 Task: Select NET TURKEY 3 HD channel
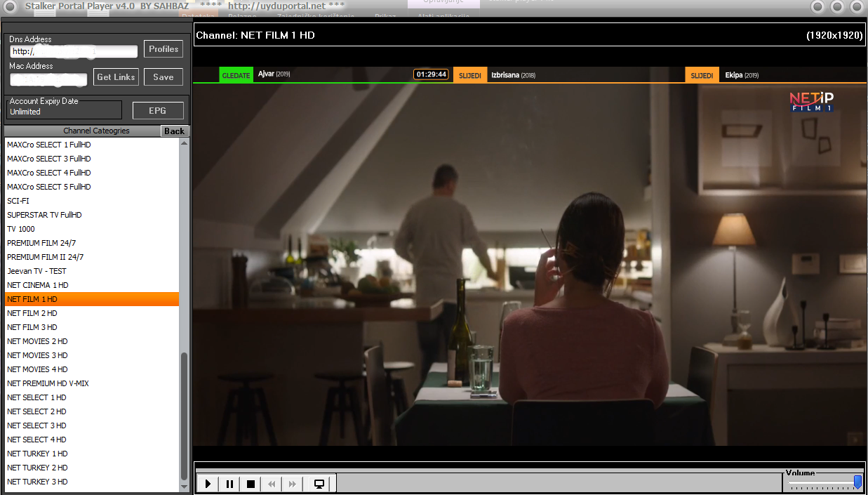pos(92,482)
